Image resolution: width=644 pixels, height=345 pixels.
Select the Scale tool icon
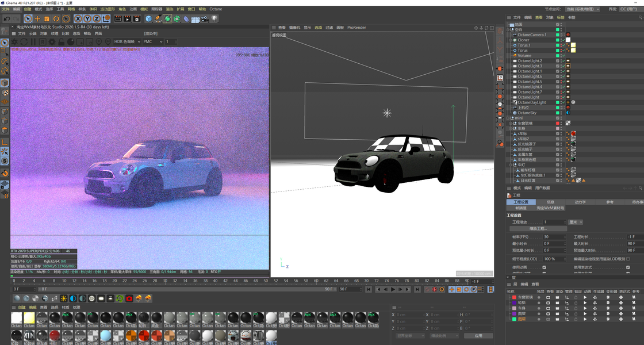47,18
